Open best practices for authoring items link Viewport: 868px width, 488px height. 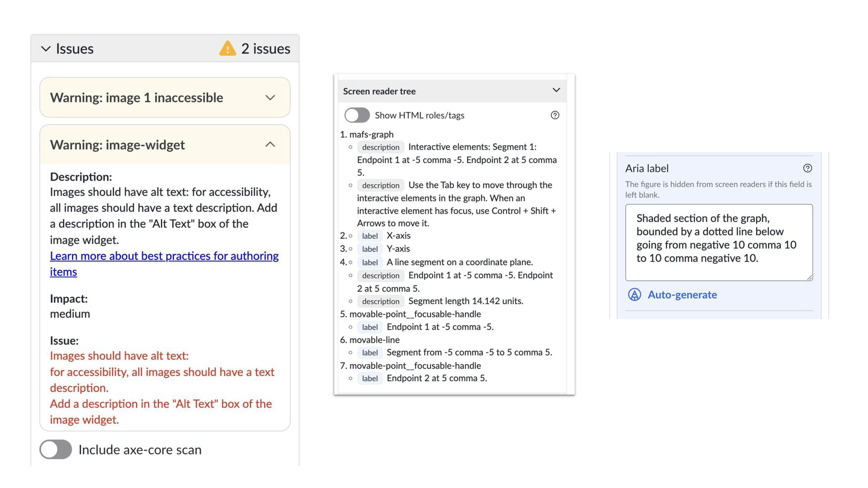164,256
